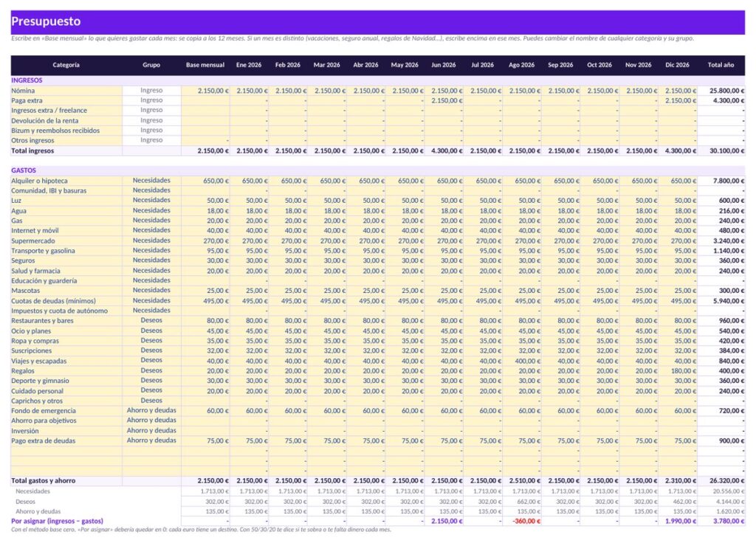Click Supermercado total año 3.240,00 €
Viewport: 756px width, 543px height.
(721, 241)
